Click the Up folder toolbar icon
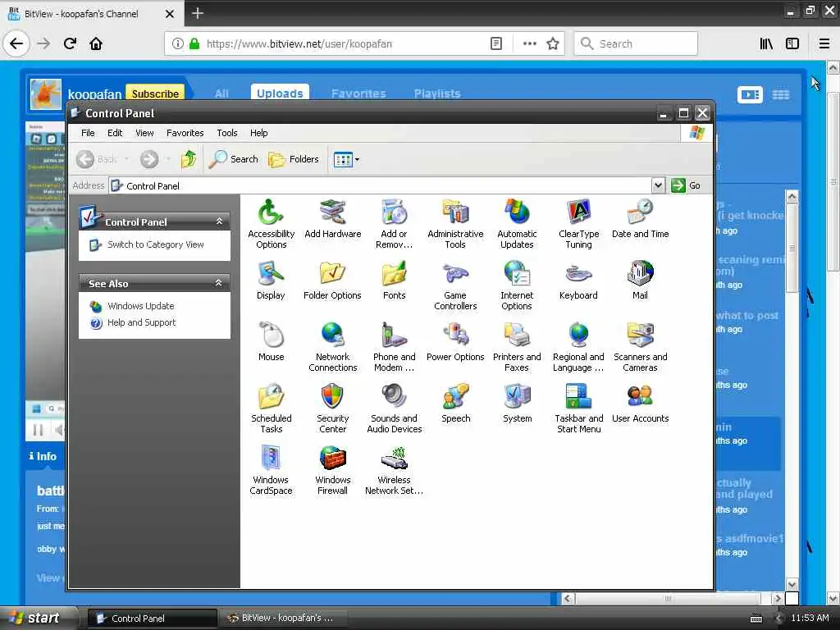Image resolution: width=840 pixels, height=630 pixels. [189, 159]
